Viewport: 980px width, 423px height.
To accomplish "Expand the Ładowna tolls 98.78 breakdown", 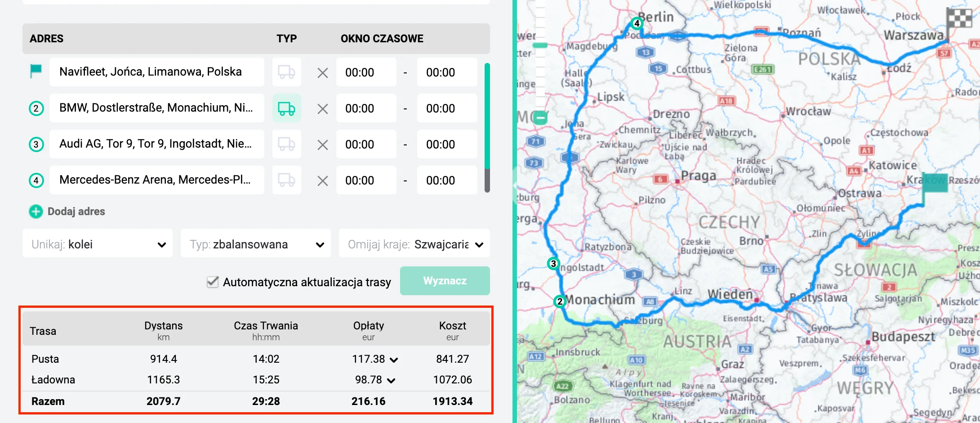I will [x=391, y=380].
